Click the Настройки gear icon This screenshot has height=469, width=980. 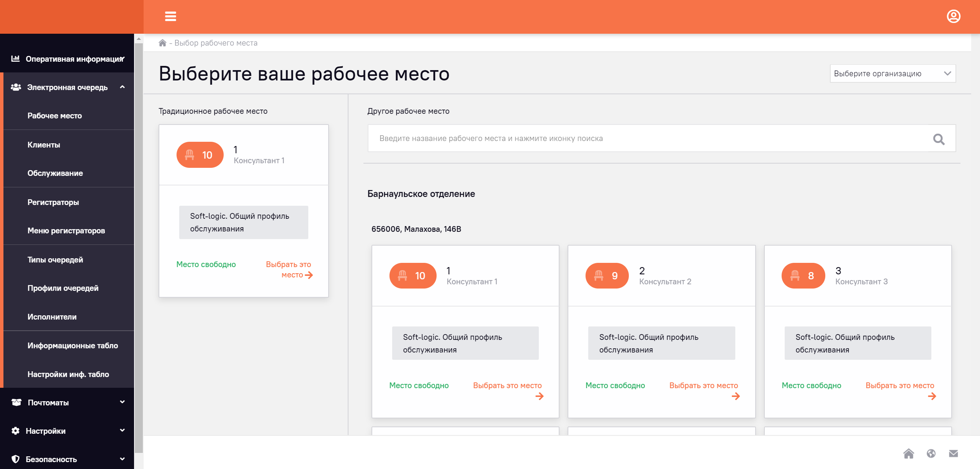pos(15,431)
